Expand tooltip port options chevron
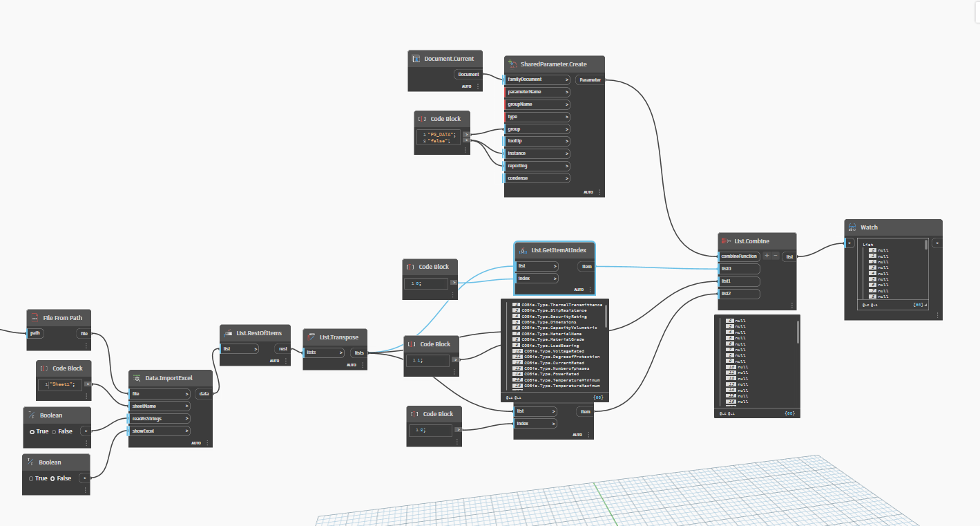980x526 pixels. (x=566, y=142)
